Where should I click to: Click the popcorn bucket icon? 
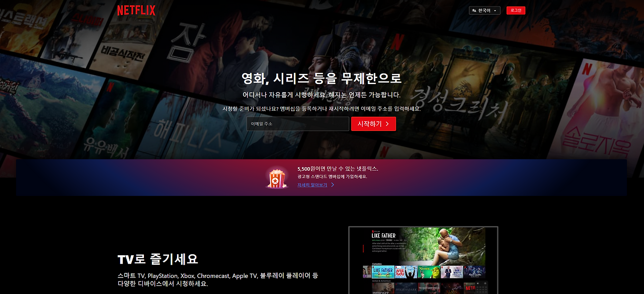(x=277, y=178)
